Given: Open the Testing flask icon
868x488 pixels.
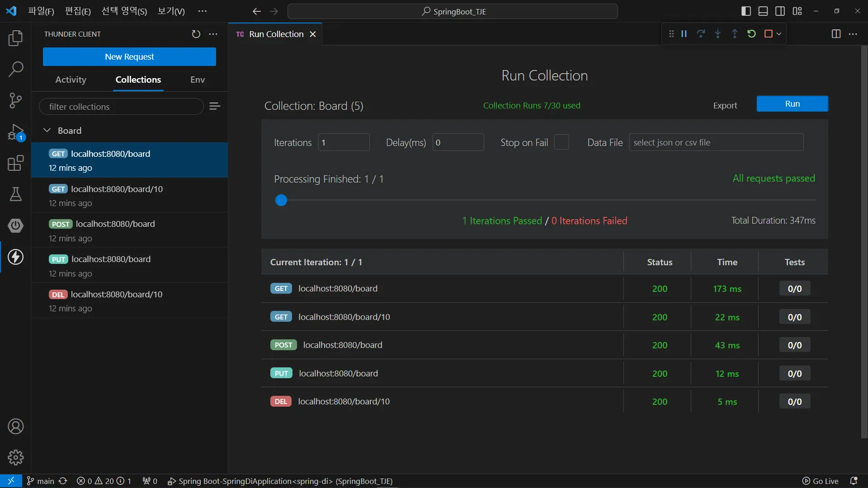Looking at the screenshot, I should 15,194.
